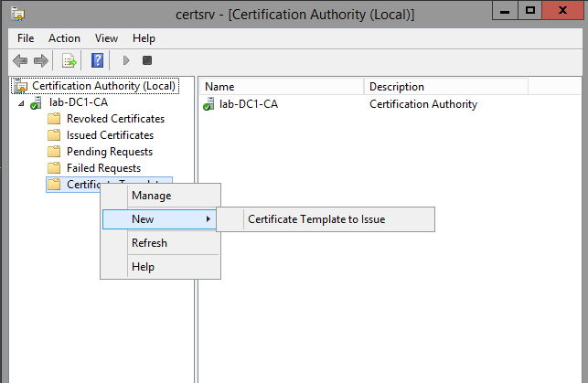Open the View menu
The height and width of the screenshot is (383, 588).
(x=106, y=38)
